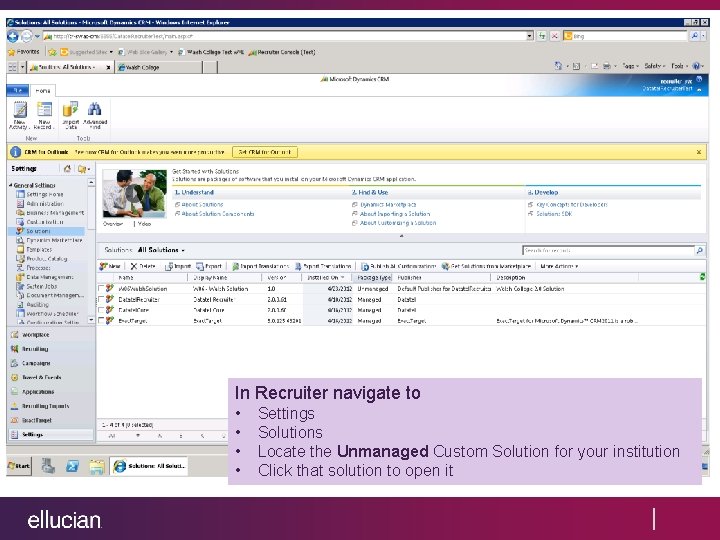The height and width of the screenshot is (540, 720).
Task: Click the Get CRM for Outlook button
Action: tap(265, 152)
